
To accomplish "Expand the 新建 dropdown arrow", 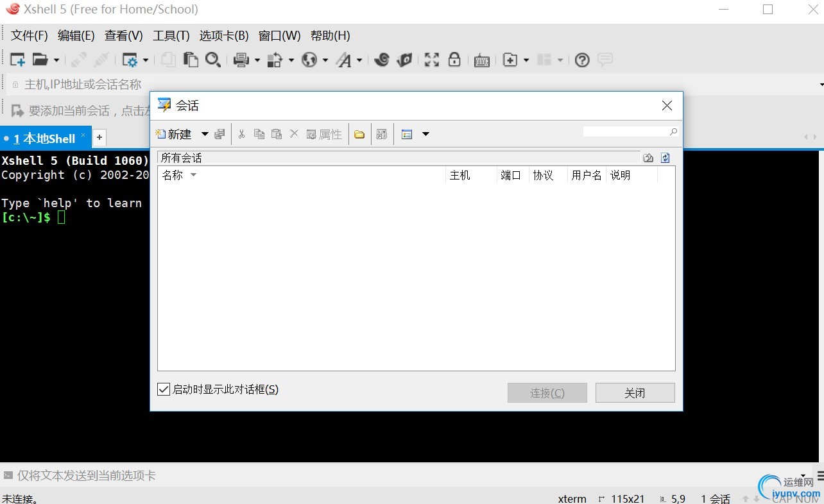I will (x=205, y=134).
